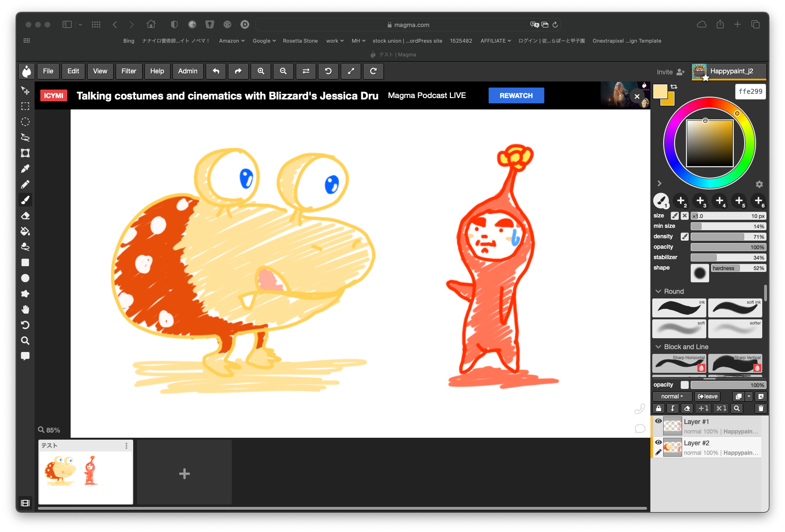Select the rotate view tool
Screen dimensions: 785x532
click(x=25, y=325)
